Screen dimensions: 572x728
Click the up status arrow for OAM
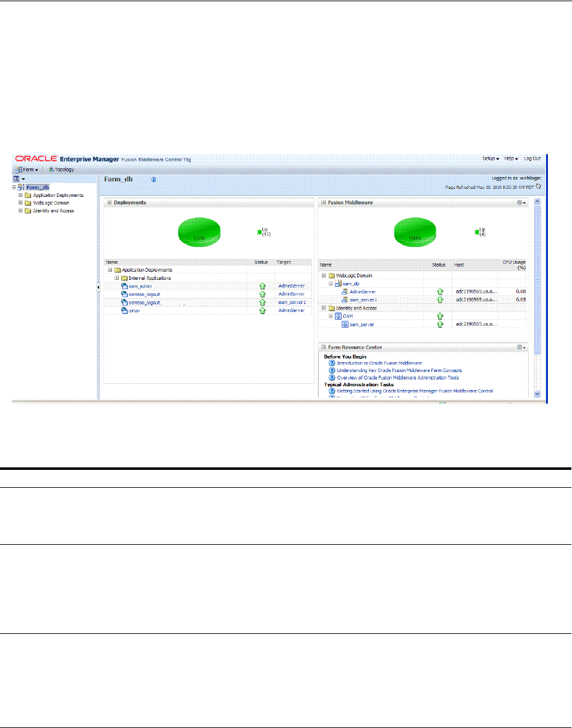point(440,316)
